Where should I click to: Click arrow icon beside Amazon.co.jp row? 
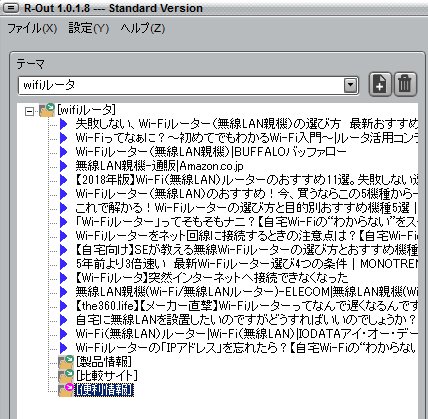click(63, 166)
